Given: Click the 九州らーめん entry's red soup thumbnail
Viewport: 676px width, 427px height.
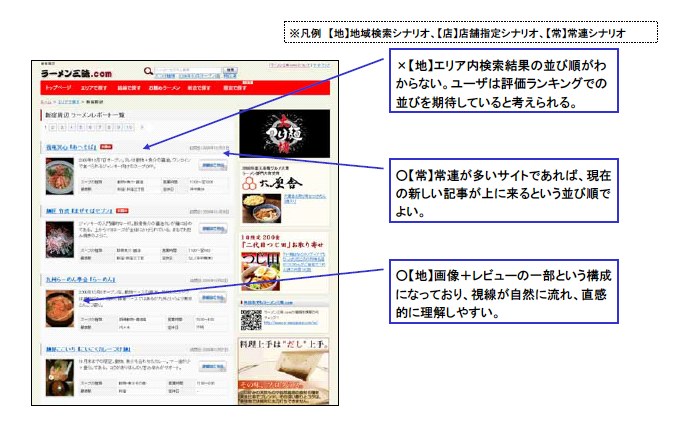Looking at the screenshot, I should pyautogui.click(x=60, y=308).
